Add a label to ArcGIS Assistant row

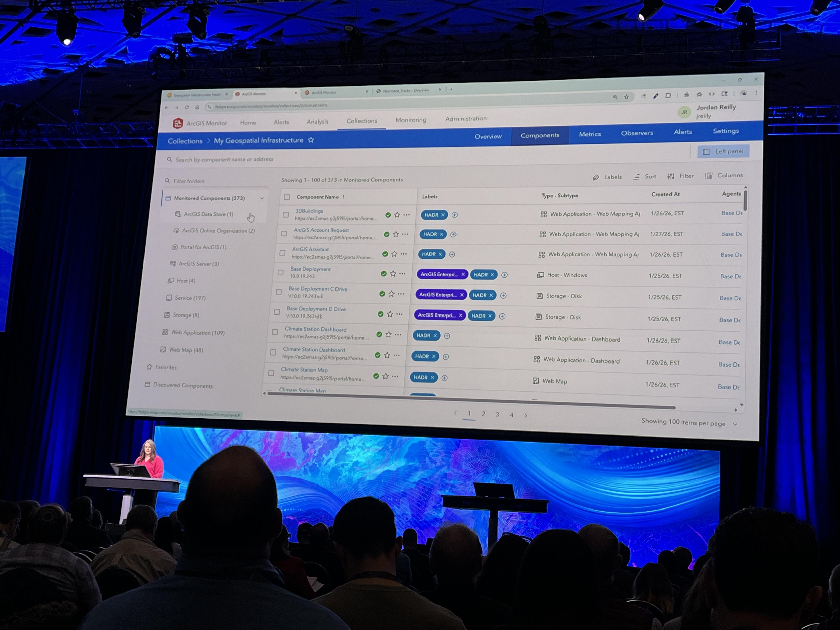point(452,254)
